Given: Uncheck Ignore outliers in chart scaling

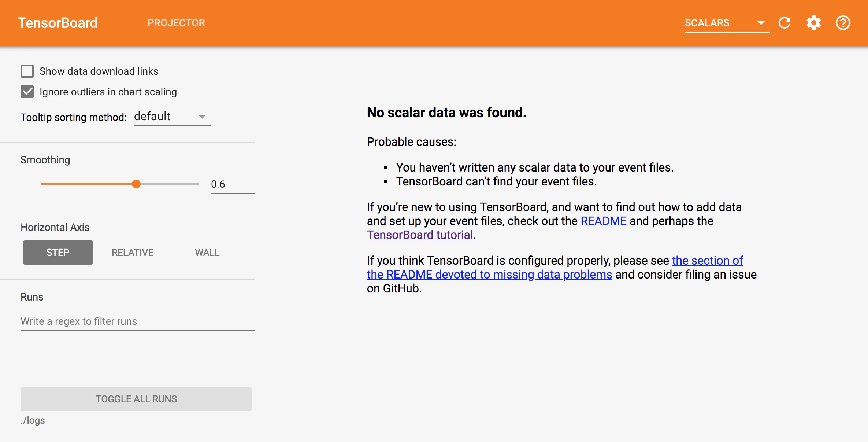Looking at the screenshot, I should (27, 92).
